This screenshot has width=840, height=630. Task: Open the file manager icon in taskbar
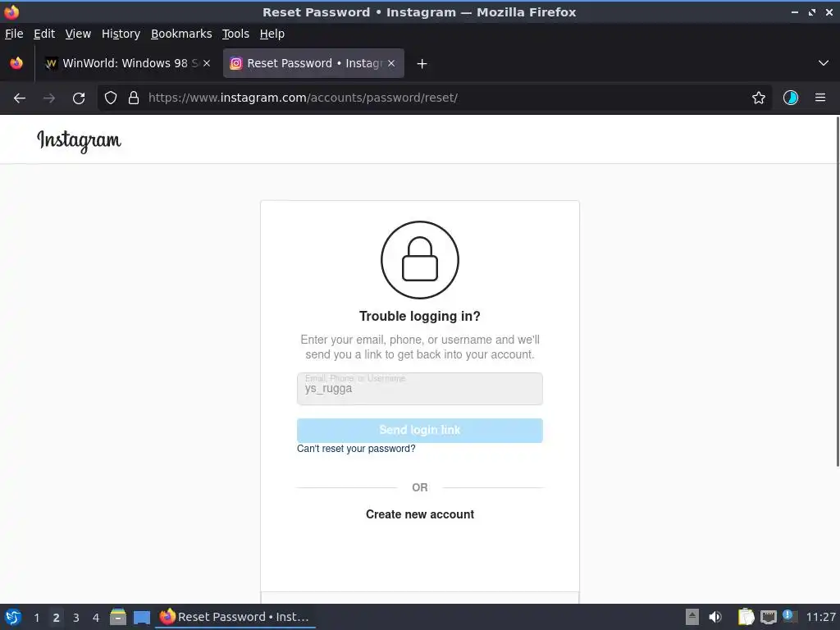[x=118, y=617]
